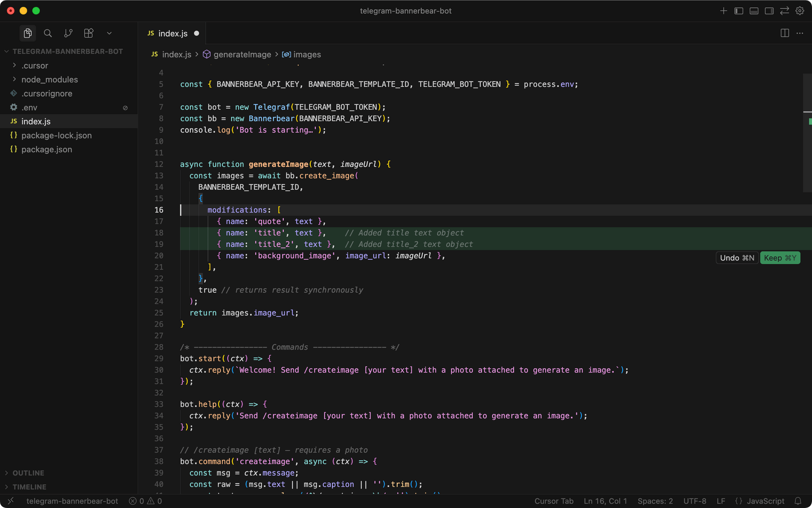The image size is (812, 508).
Task: Open the Search icon in the activity bar
Action: pos(48,33)
